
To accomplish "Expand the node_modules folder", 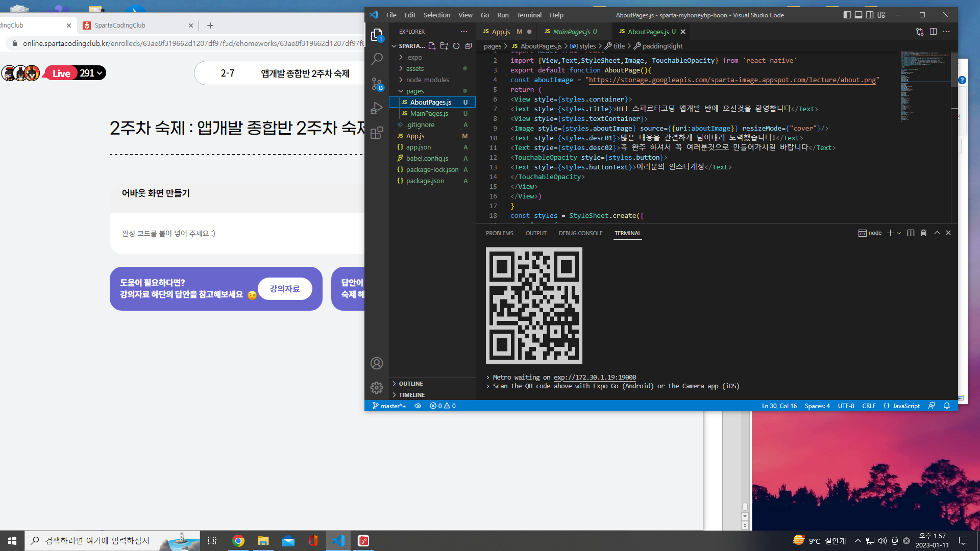I will tap(432, 80).
